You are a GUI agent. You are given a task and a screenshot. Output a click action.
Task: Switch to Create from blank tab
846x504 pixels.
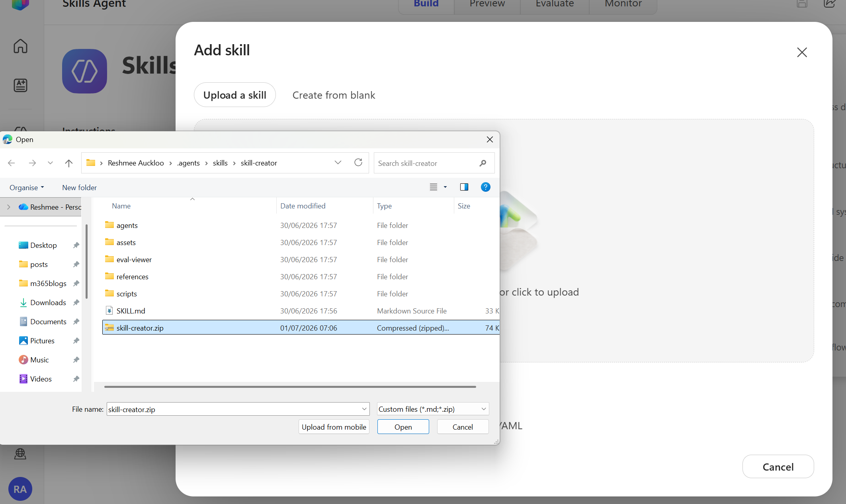[334, 95]
